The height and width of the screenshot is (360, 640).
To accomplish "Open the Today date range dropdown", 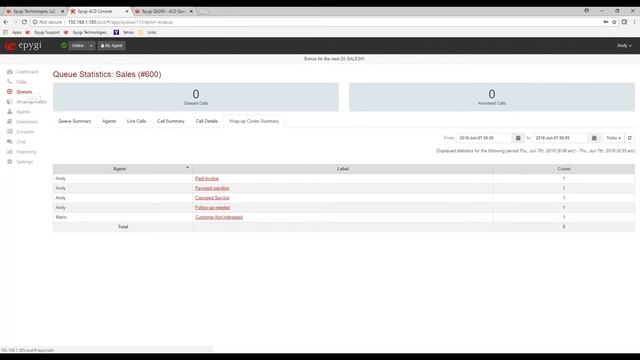I will tap(613, 138).
